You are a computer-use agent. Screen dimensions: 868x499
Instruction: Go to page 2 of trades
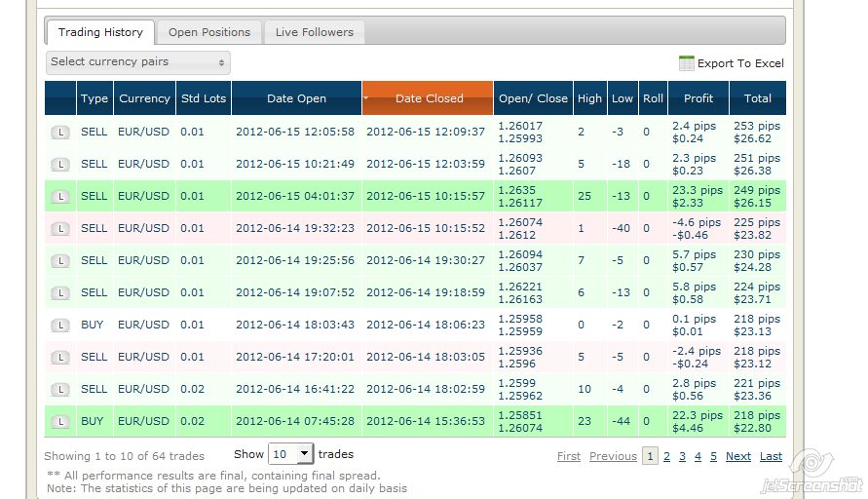pyautogui.click(x=666, y=456)
